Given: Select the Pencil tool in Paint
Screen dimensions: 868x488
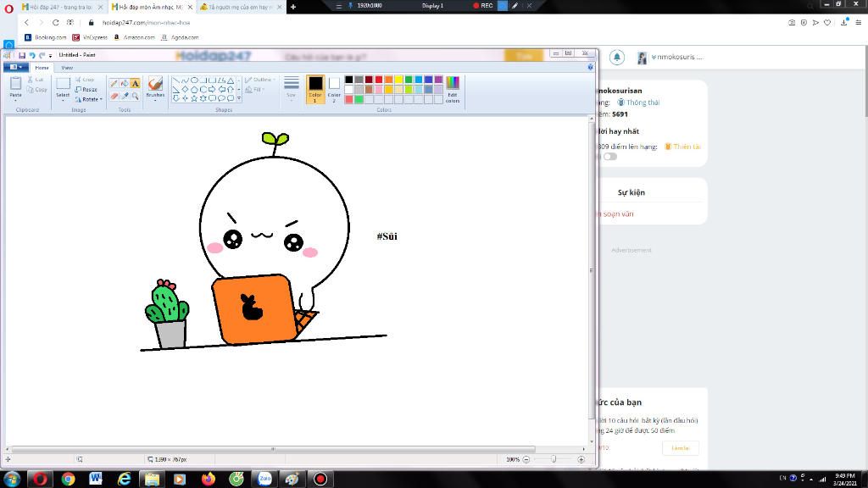Looking at the screenshot, I should (114, 84).
